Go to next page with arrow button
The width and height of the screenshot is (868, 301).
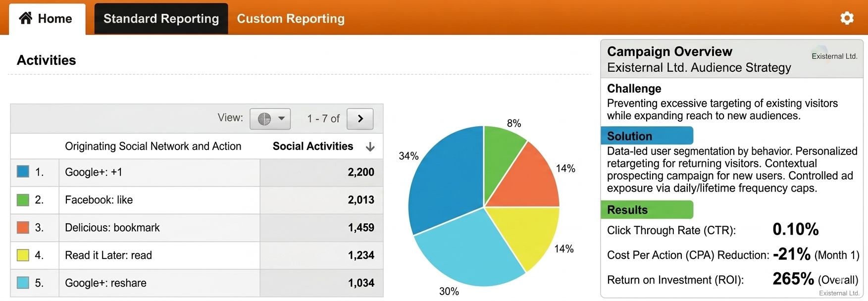tap(360, 119)
